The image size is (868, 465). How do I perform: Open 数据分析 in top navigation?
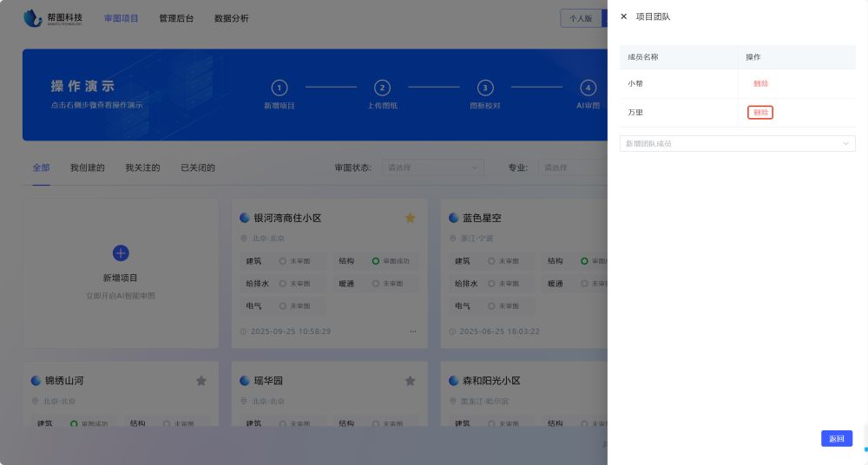[231, 18]
